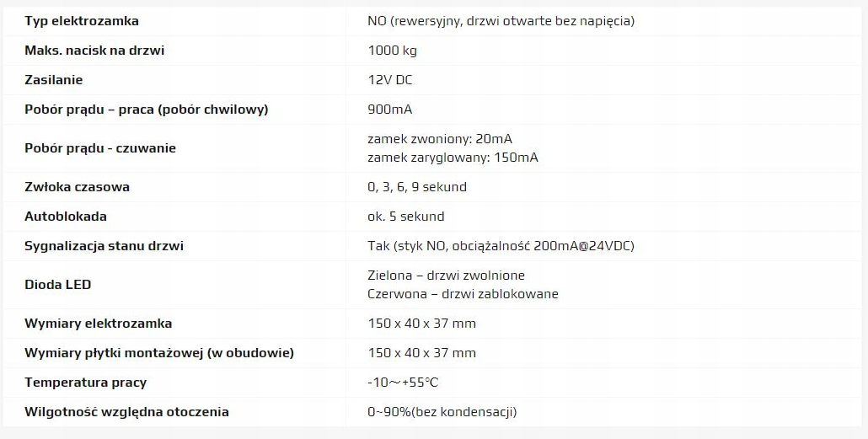This screenshot has width=868, height=439.
Task: Click the "Zwłoka czasowa" row label
Action: [x=77, y=187]
